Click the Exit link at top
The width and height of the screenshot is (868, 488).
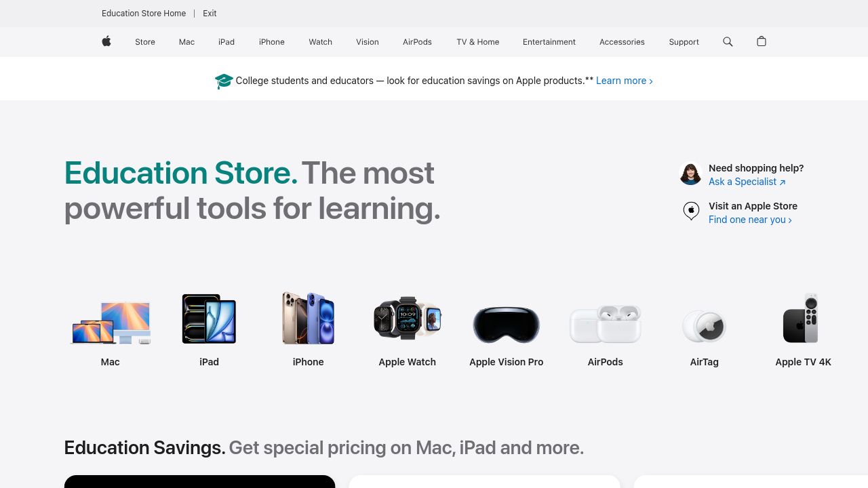(210, 14)
